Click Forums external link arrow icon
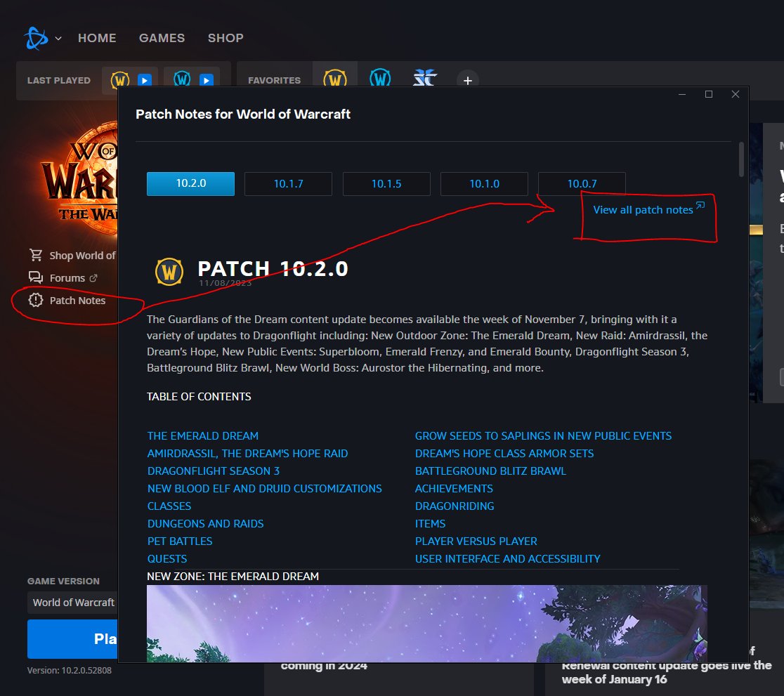Viewport: 784px width, 696px height. [93, 278]
